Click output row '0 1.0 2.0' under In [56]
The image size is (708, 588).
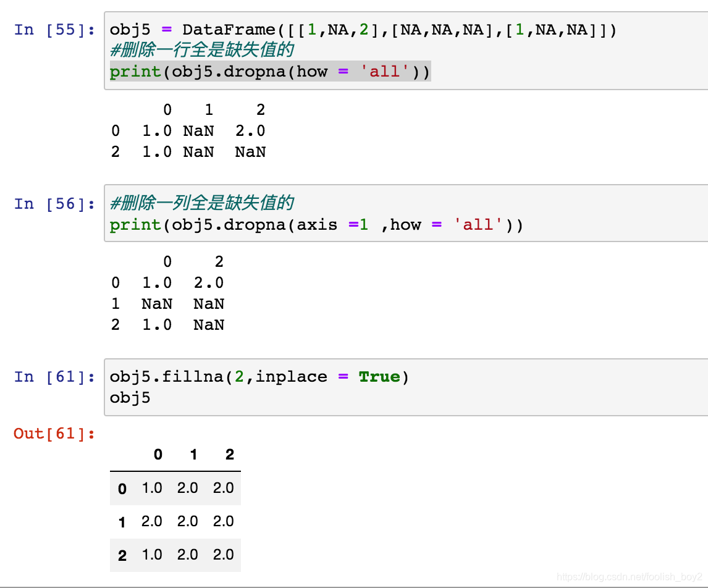pyautogui.click(x=167, y=283)
